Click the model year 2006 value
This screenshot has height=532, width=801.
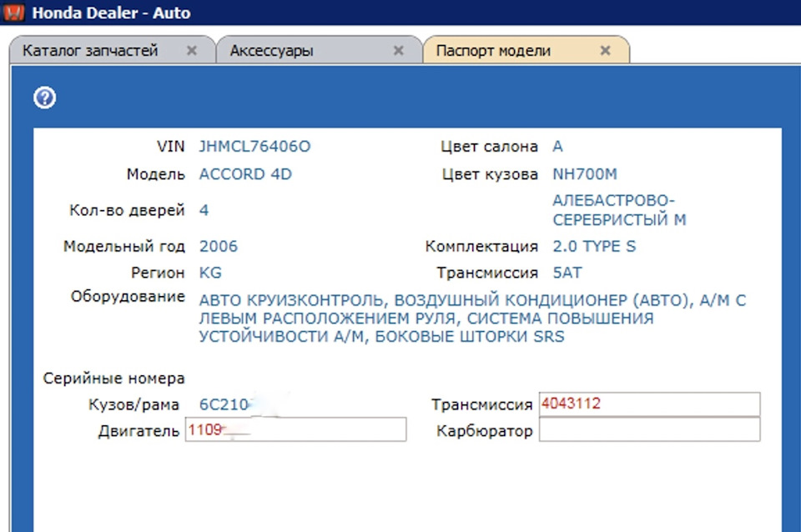219,247
